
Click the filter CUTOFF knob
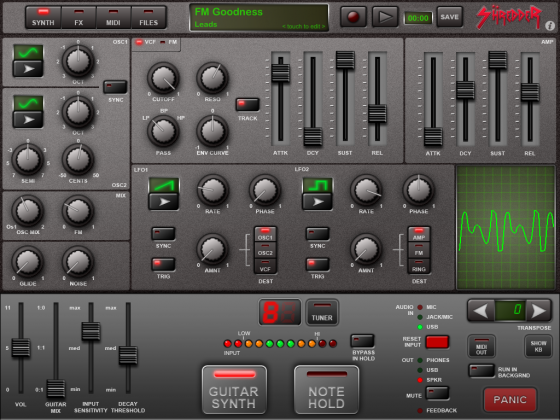click(163, 78)
